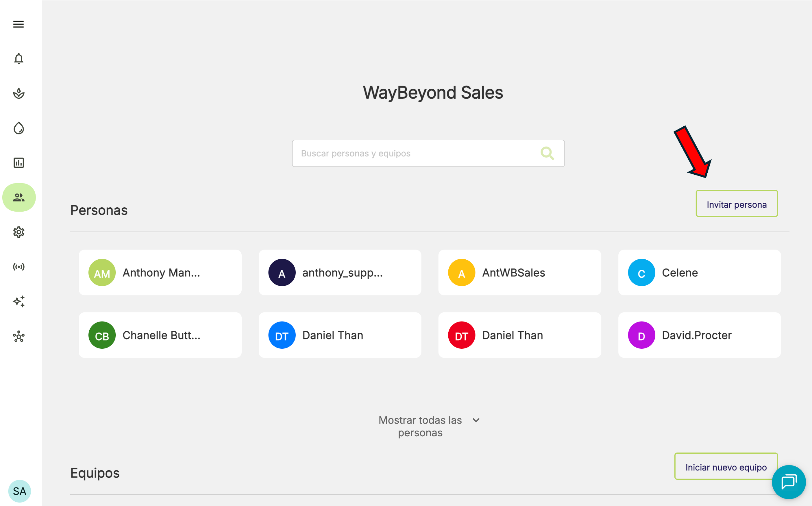Open the chat support bubble
812x506 pixels.
(x=789, y=482)
